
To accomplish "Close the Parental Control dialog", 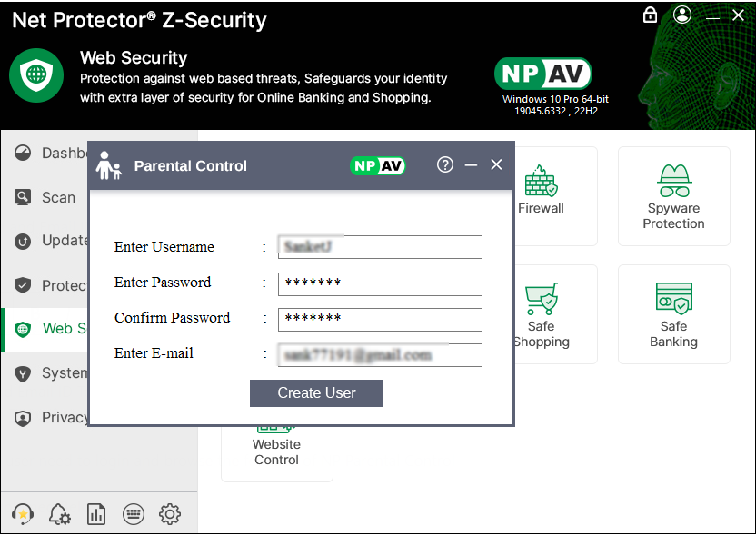I will [496, 164].
